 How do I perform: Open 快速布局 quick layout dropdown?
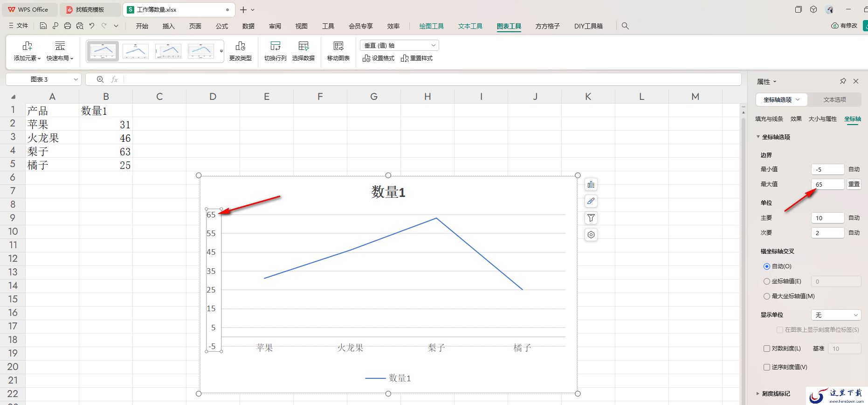(x=60, y=51)
